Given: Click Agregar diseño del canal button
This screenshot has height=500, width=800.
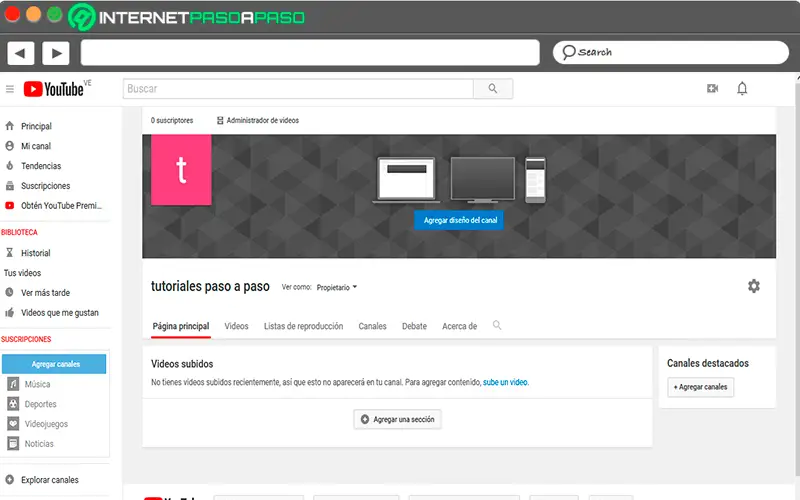Looking at the screenshot, I should (459, 220).
